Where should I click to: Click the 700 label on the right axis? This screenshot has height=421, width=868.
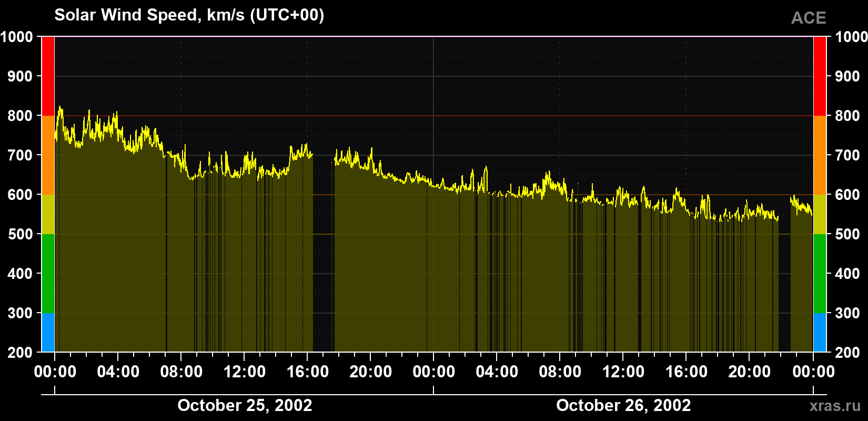coord(847,155)
